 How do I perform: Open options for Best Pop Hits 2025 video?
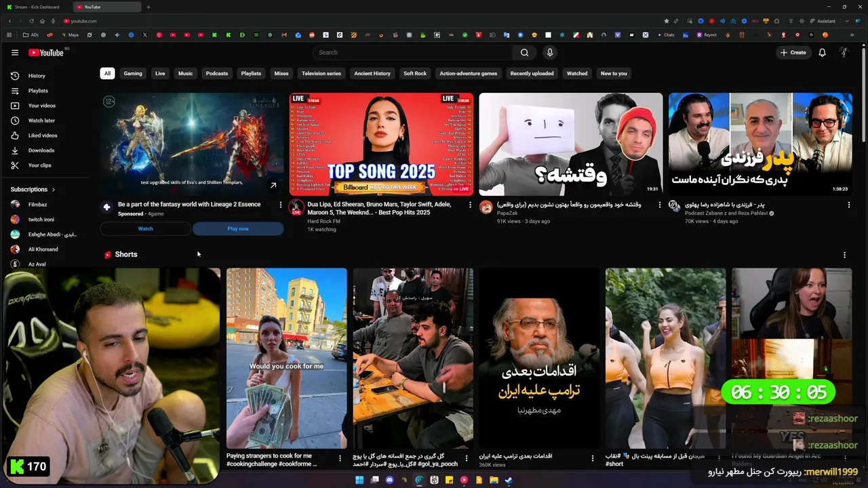pyautogui.click(x=470, y=205)
